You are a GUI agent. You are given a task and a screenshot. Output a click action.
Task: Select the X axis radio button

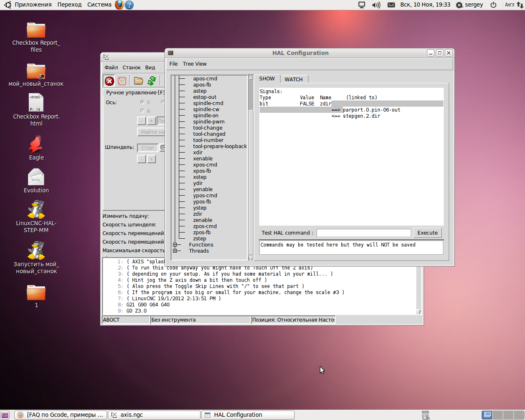coord(142,102)
